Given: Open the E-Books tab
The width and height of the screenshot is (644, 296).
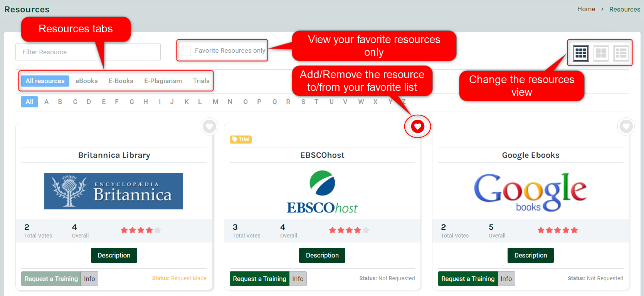Looking at the screenshot, I should coord(121,81).
